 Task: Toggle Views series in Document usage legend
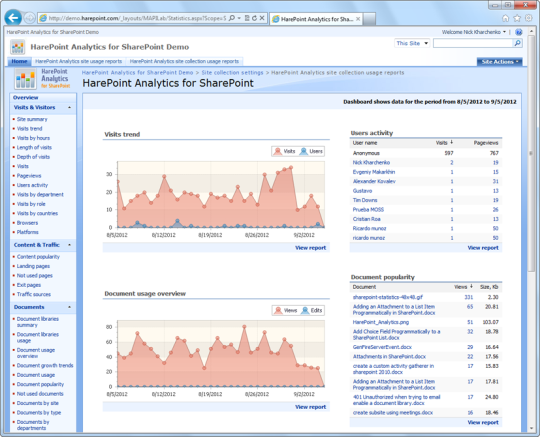285,310
